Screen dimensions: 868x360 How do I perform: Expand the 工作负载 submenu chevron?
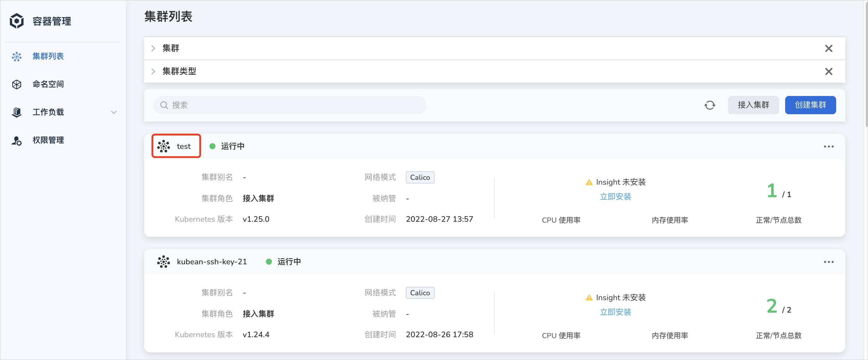[114, 112]
